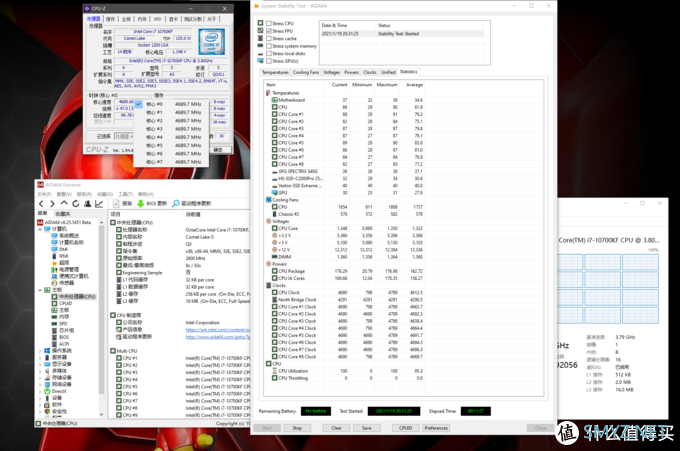Open the Preferences button

pyautogui.click(x=436, y=428)
